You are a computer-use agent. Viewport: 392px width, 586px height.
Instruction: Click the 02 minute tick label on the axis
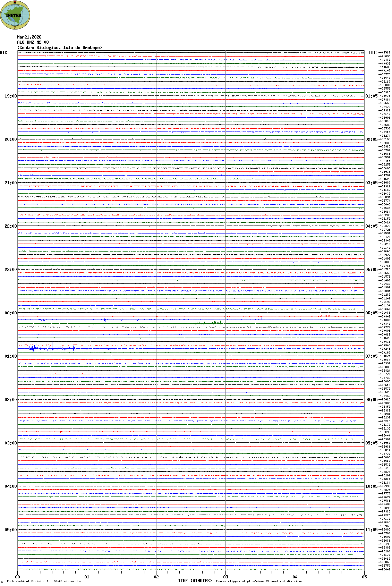pyautogui.click(x=156, y=577)
